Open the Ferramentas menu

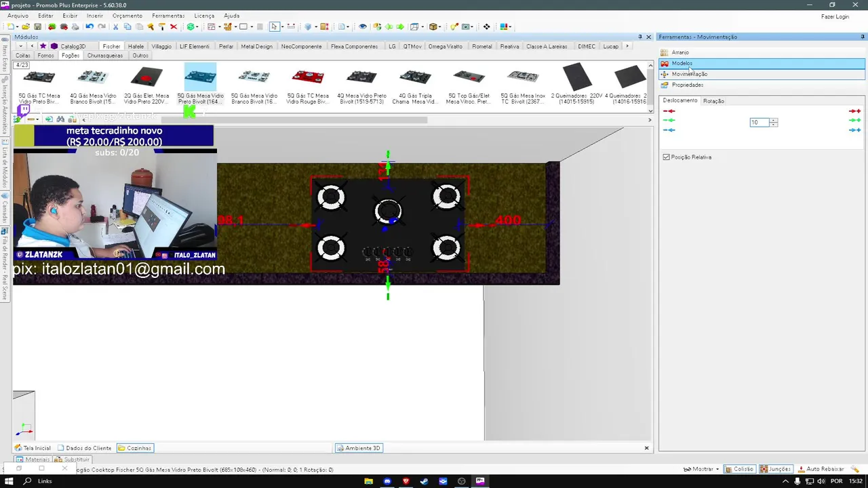pyautogui.click(x=168, y=16)
